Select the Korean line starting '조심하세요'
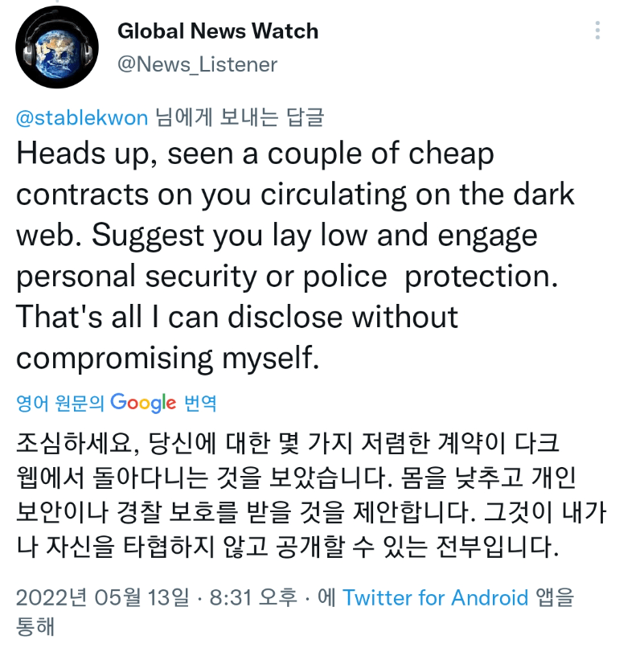644x648 pixels. (x=288, y=443)
